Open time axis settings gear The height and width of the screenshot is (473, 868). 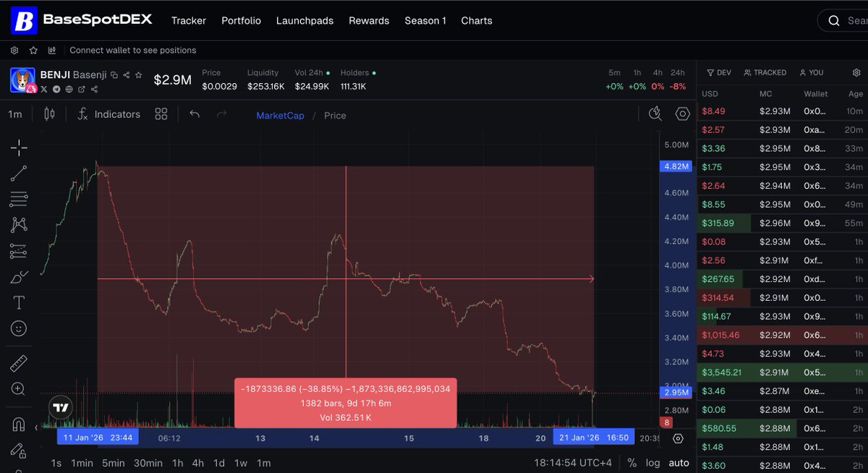[678, 438]
